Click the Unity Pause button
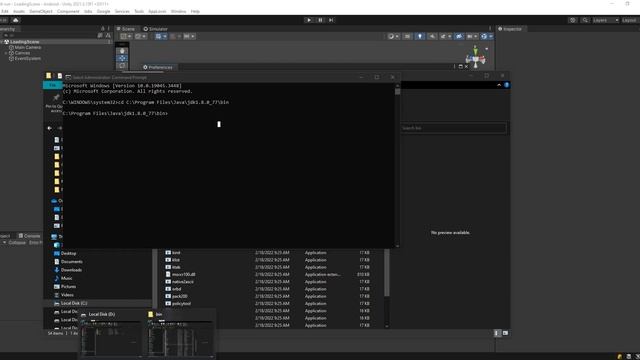The width and height of the screenshot is (640, 360). tap(320, 20)
